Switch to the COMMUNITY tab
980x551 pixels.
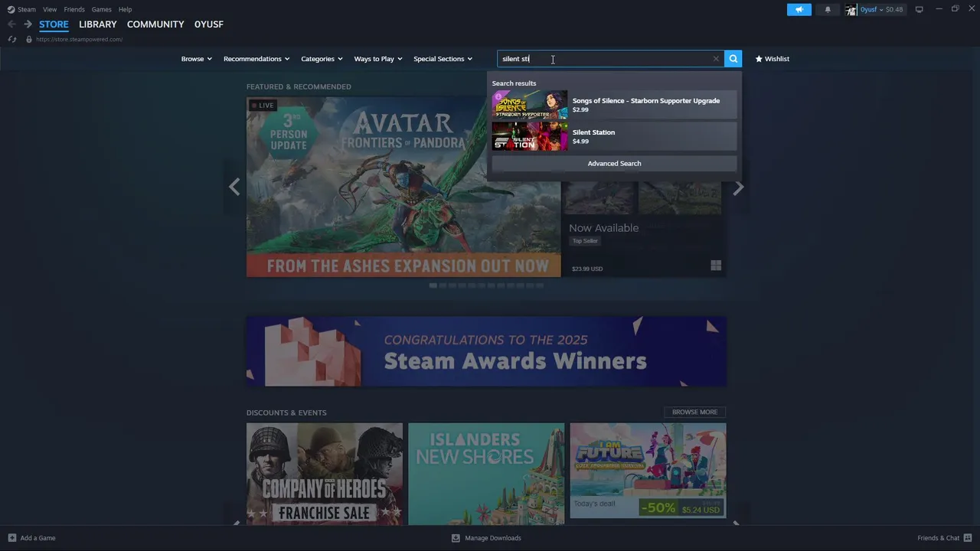coord(155,24)
